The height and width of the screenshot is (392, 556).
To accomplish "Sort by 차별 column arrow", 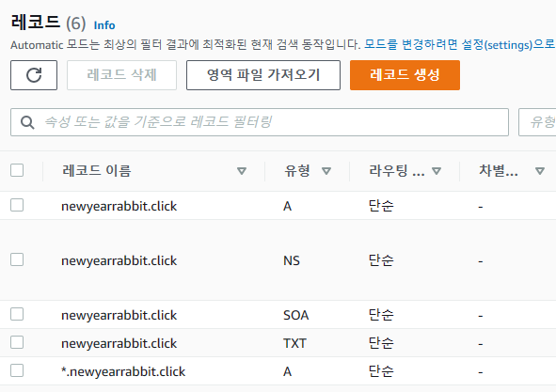I will (x=540, y=171).
